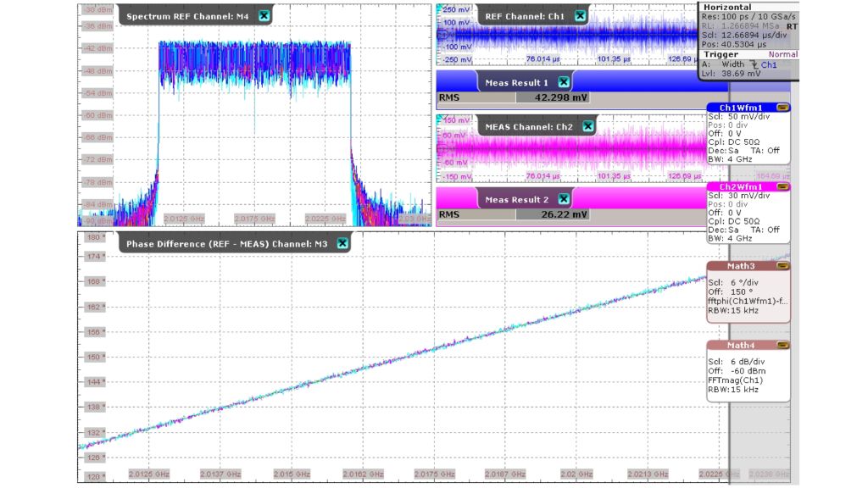The image size is (868, 488).
Task: Click the RMS value 42.298 mV
Action: (x=563, y=97)
